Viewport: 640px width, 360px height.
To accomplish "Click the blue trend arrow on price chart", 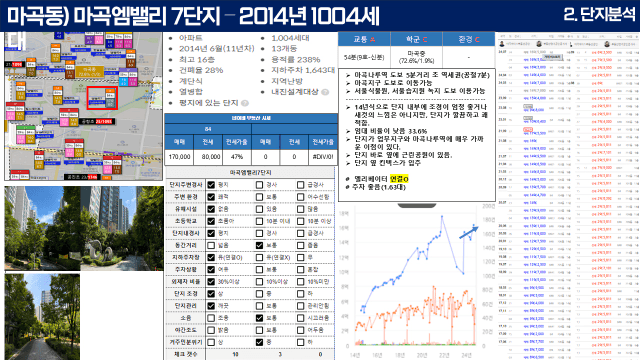I will [469, 233].
